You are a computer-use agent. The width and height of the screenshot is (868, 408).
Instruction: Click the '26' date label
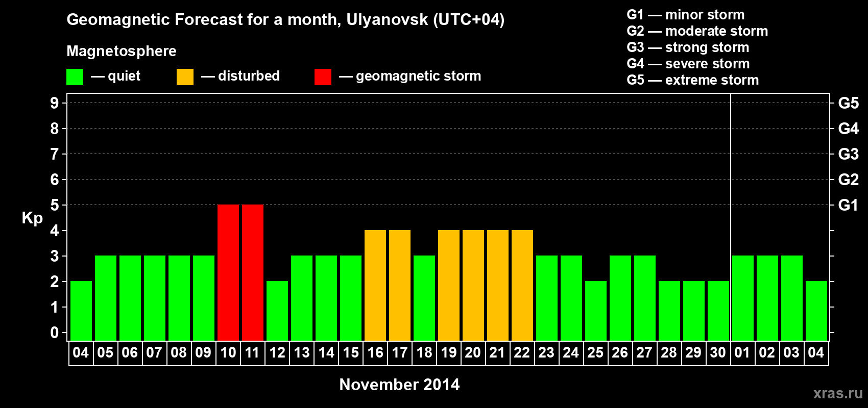pos(620,353)
